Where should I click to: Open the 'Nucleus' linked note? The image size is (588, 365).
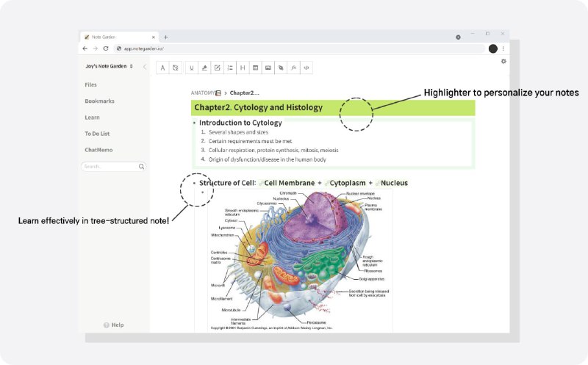394,183
